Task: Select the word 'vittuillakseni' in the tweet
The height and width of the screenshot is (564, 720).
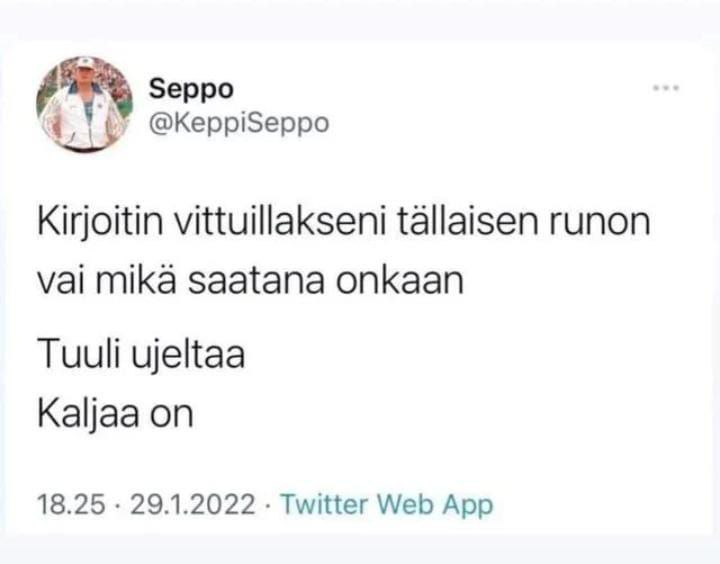Action: pos(280,222)
